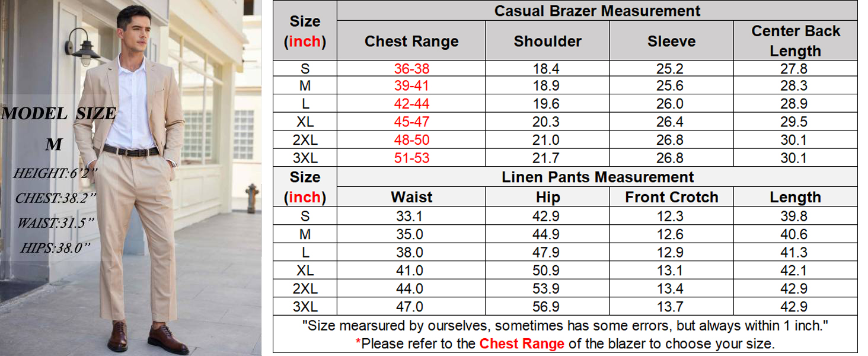Click the Center Back Length header
This screenshot has width=868, height=356.
pos(795,40)
